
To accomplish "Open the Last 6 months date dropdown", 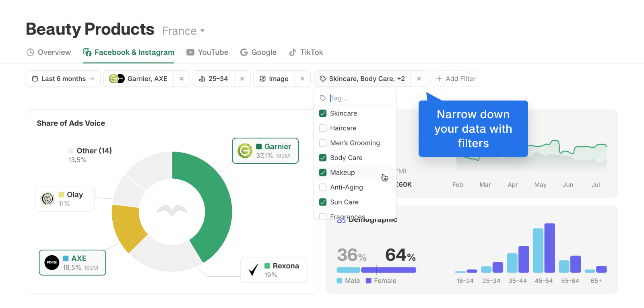I will [63, 79].
